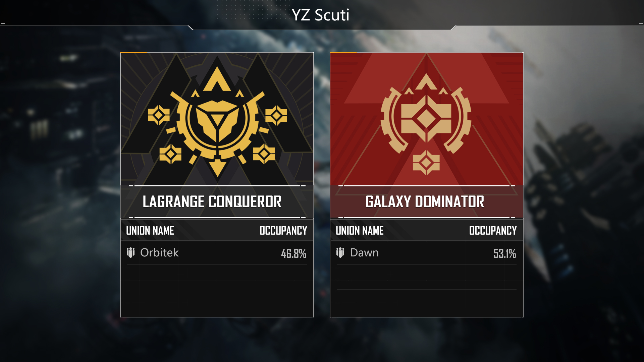Click the union icon beside Orbitek
The height and width of the screenshot is (362, 644).
130,253
